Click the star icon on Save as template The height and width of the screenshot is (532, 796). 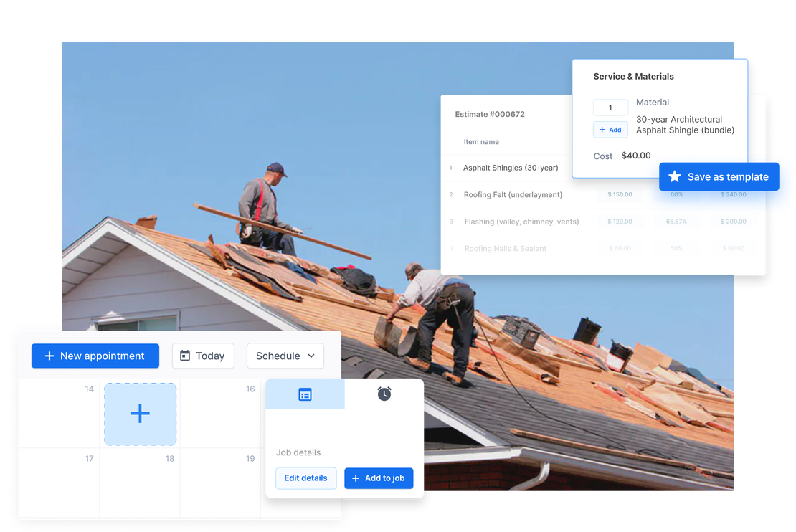tap(674, 176)
